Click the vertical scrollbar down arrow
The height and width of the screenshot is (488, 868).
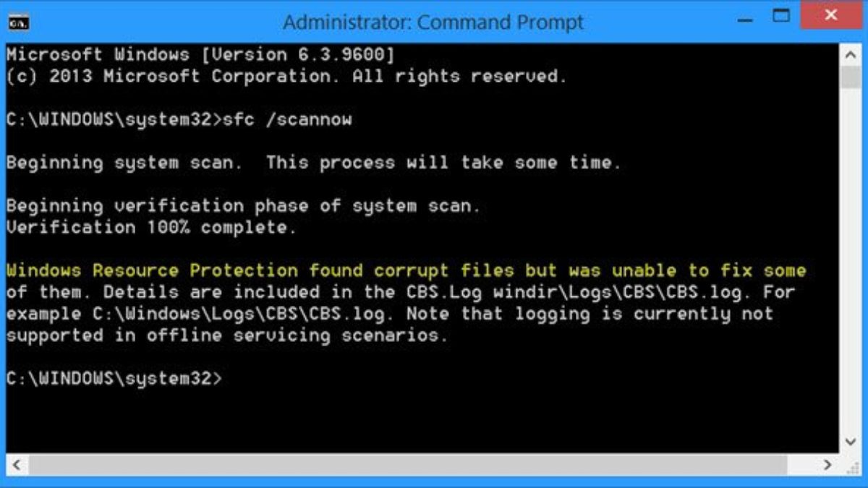[850, 442]
